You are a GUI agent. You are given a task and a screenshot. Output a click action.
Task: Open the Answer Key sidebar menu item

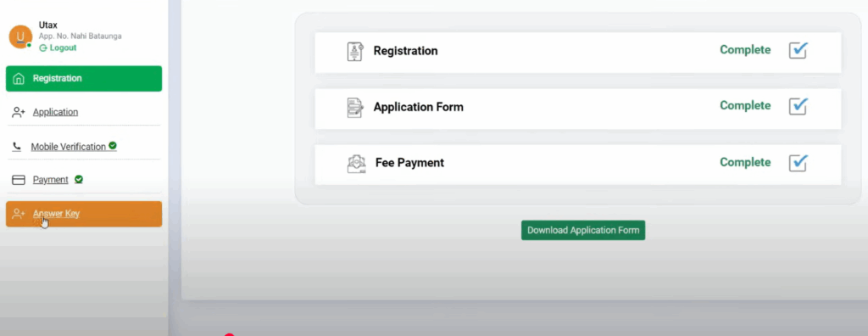coord(84,214)
